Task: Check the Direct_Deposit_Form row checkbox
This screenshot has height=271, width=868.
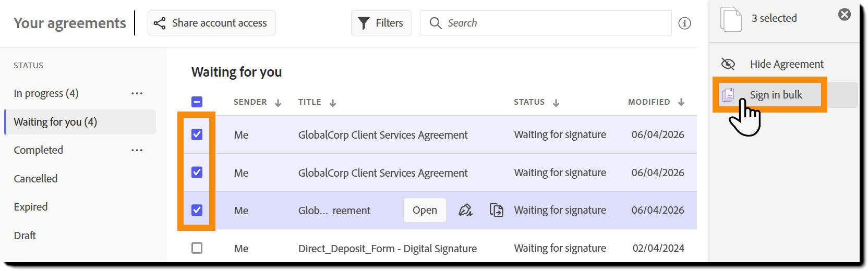Action: [x=197, y=248]
